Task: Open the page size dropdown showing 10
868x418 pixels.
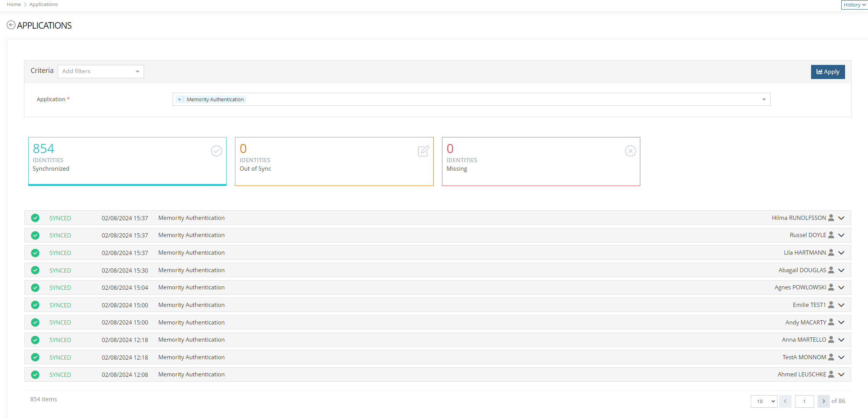Action: [764, 401]
